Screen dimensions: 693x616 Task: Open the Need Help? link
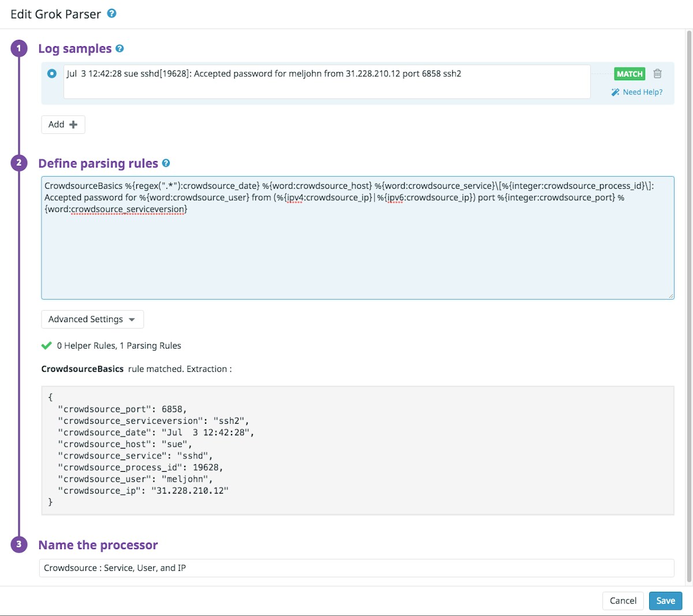point(642,92)
